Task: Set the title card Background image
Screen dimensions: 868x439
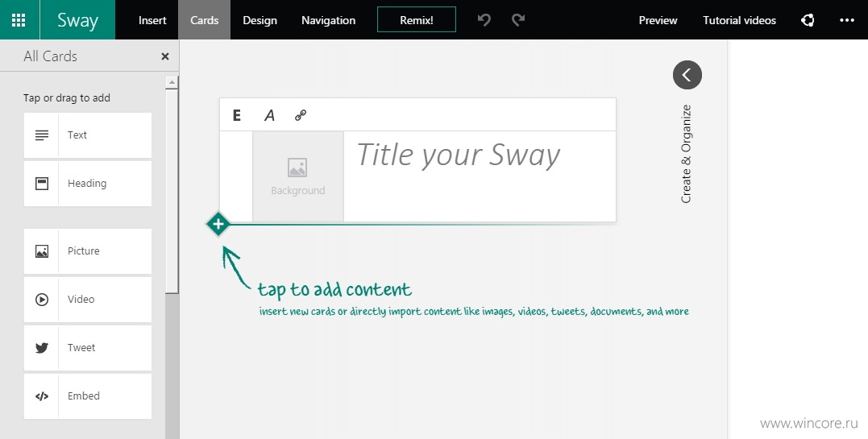Action: click(x=298, y=176)
